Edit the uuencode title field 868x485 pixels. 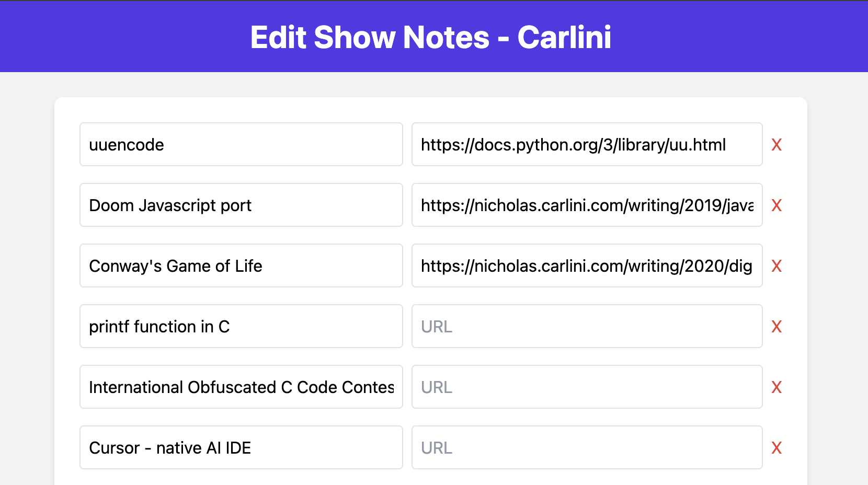tap(241, 144)
